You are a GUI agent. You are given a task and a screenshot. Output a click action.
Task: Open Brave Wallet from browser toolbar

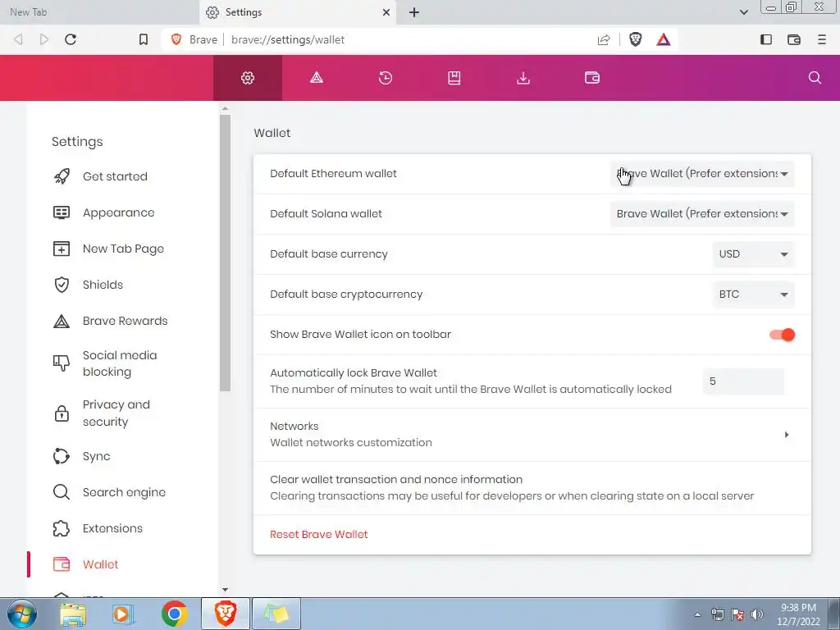click(x=794, y=39)
